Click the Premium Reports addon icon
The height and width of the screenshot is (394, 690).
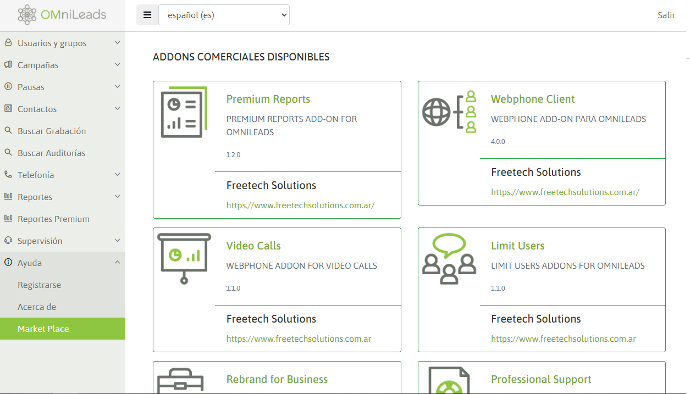[184, 112]
